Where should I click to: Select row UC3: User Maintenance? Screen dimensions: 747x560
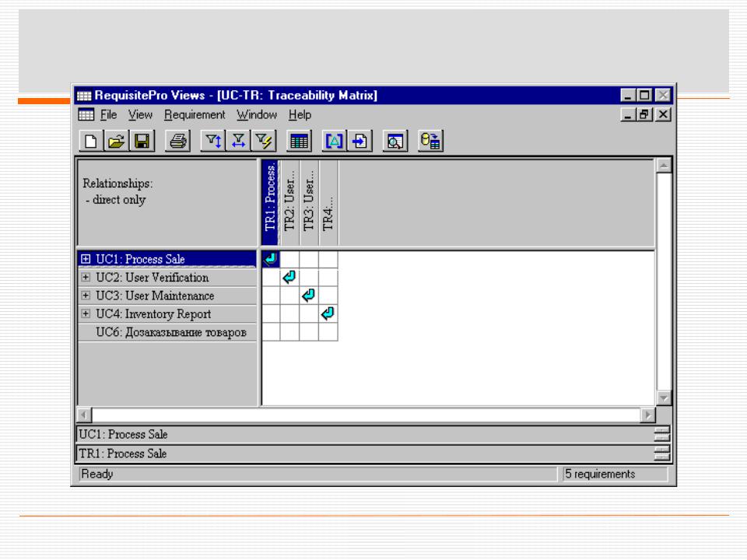(167, 296)
